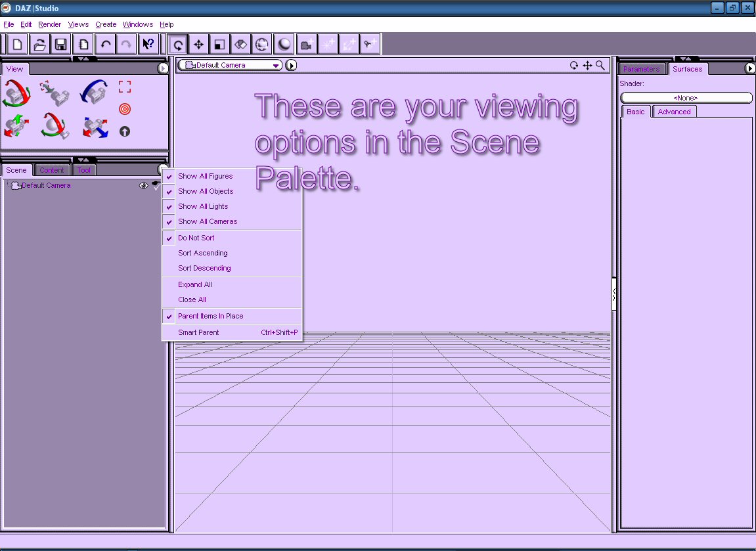Collapse the View pane using top handle
The height and width of the screenshot is (551, 756).
[x=83, y=59]
